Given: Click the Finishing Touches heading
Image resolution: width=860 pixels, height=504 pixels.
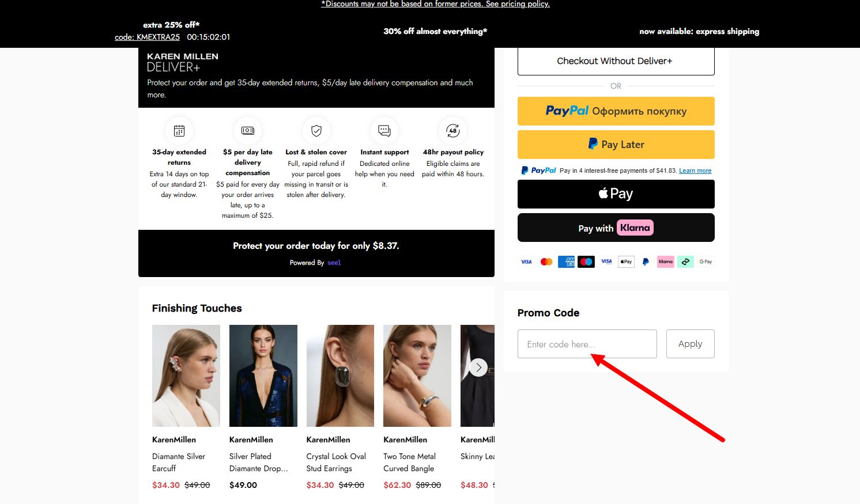Looking at the screenshot, I should [x=197, y=308].
